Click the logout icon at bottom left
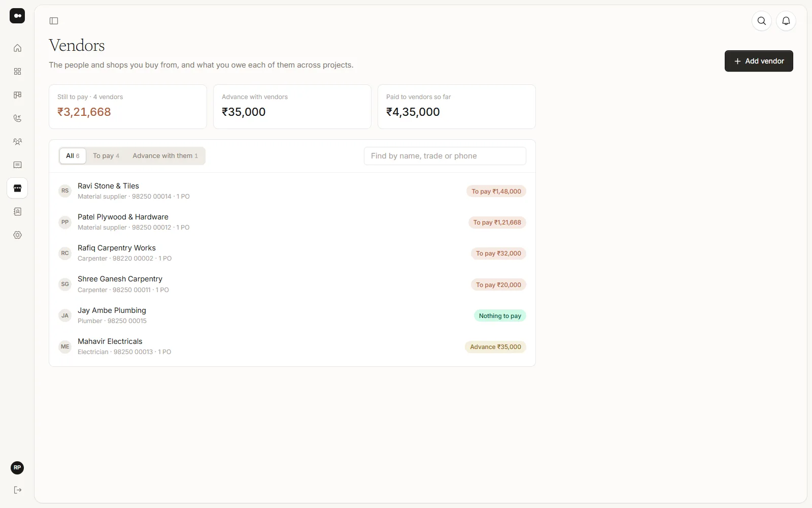812x508 pixels. coord(17,490)
